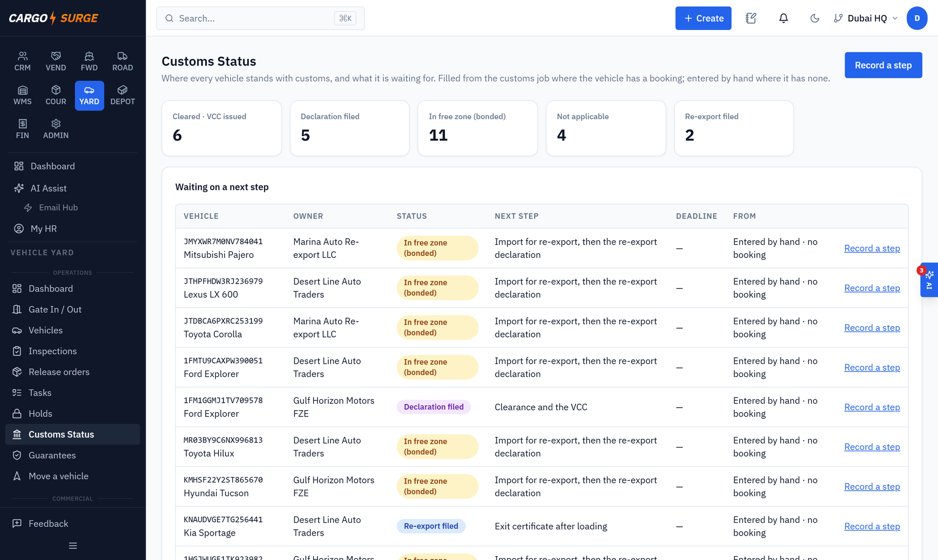
Task: Click the Declaration filed status badge
Action: [x=433, y=407]
